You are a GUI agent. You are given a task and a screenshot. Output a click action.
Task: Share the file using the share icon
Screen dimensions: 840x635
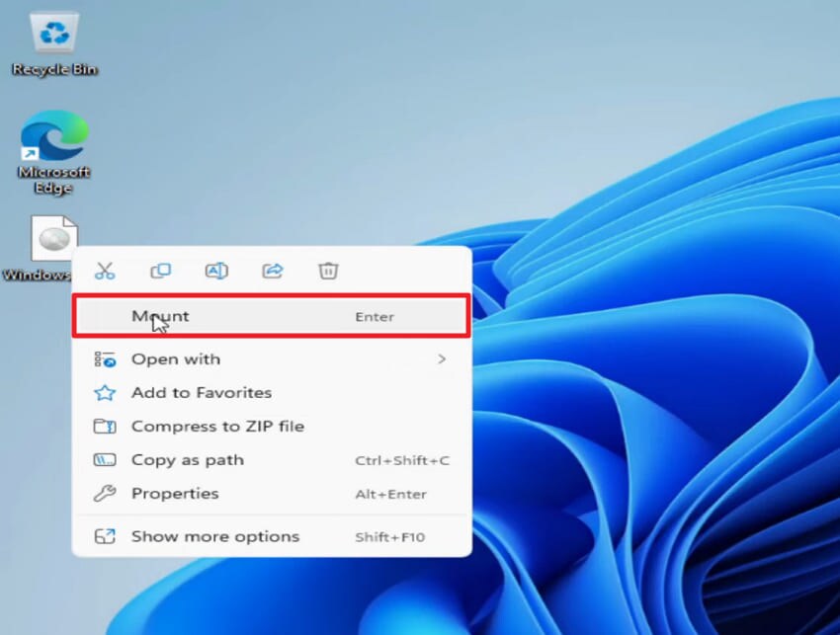(x=272, y=271)
